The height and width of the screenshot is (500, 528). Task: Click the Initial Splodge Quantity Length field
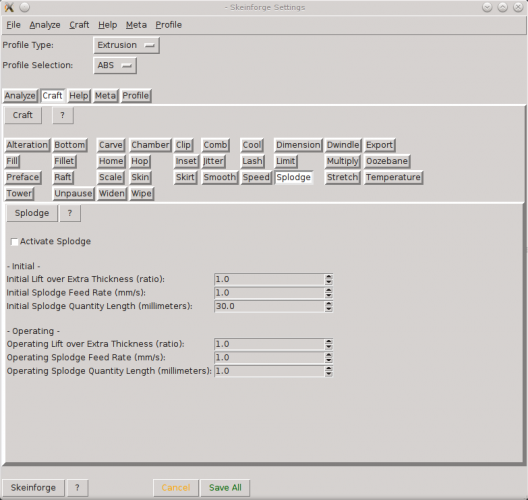[x=269, y=306]
